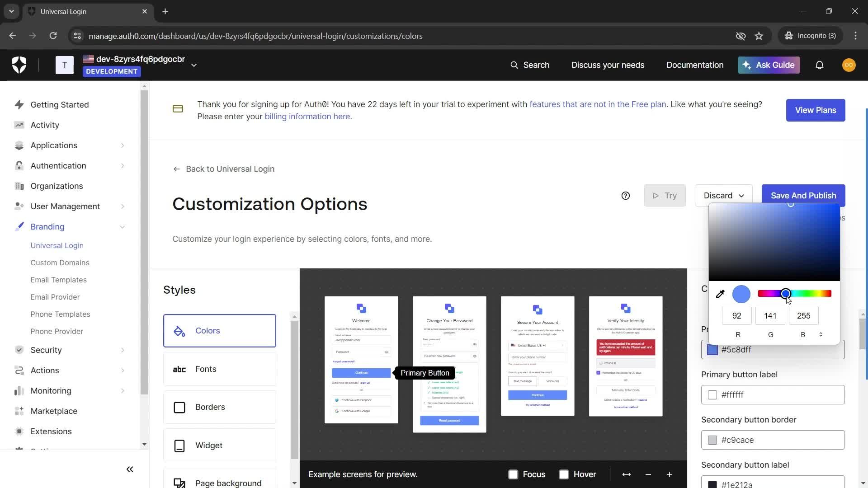
Task: Toggle RGB color format switcher arrows
Action: click(821, 335)
